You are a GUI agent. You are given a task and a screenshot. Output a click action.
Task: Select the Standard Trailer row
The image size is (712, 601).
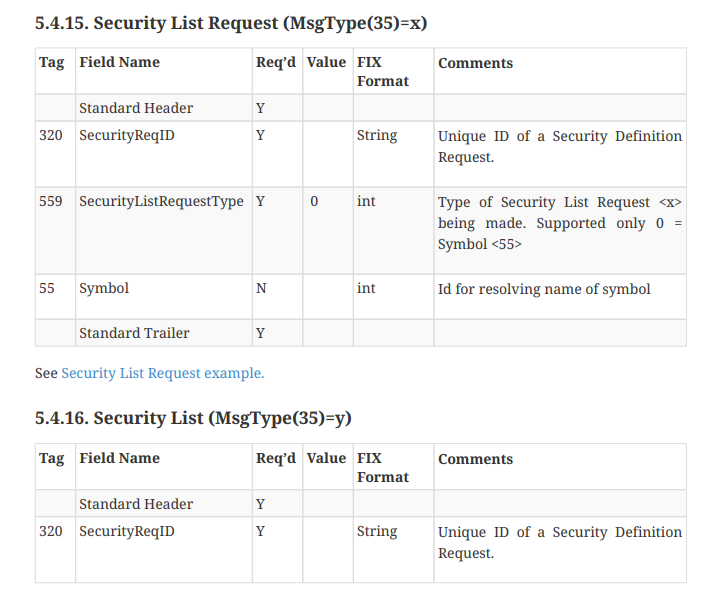(x=361, y=333)
